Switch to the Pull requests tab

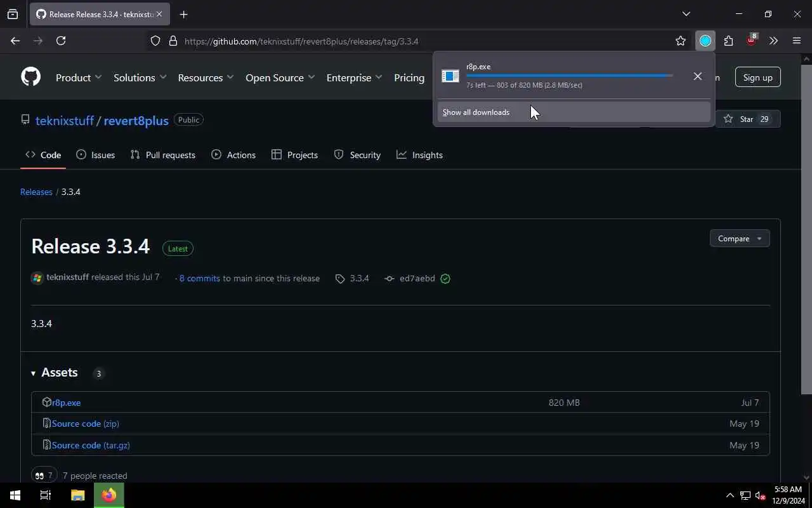click(163, 155)
